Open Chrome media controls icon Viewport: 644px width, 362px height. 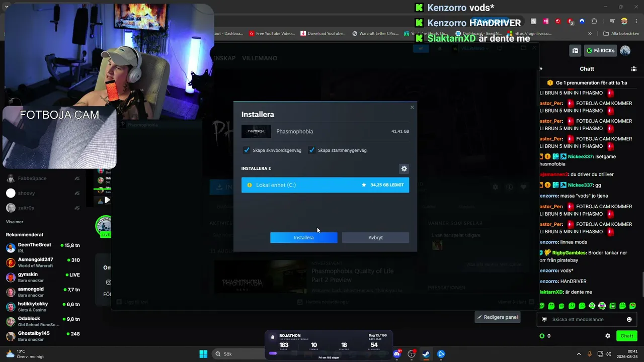coord(612,21)
